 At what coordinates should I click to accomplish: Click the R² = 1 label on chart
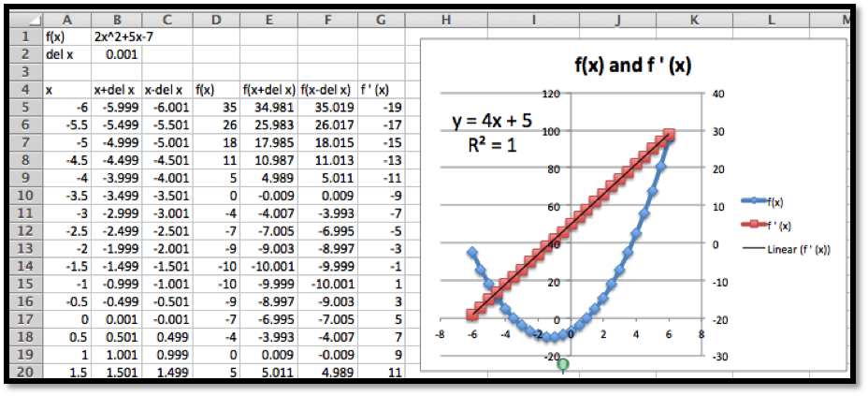[x=486, y=145]
